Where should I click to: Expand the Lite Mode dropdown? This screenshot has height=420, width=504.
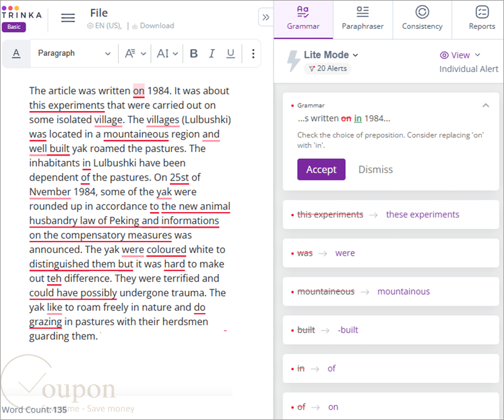[331, 55]
